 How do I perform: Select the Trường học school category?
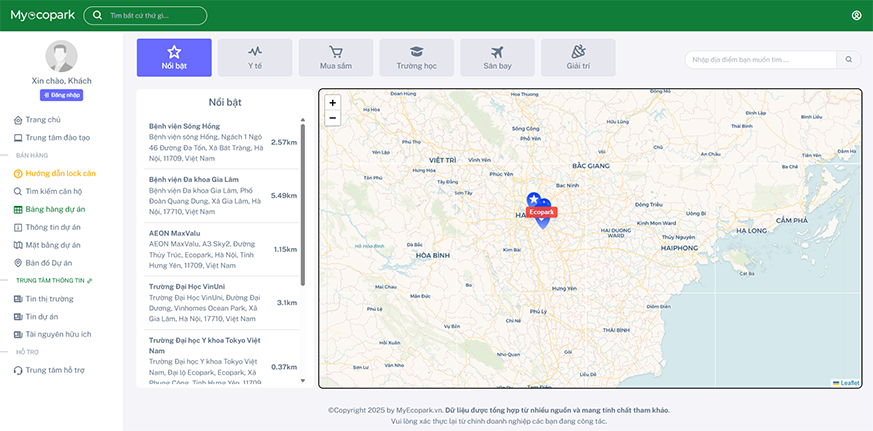[x=416, y=58]
